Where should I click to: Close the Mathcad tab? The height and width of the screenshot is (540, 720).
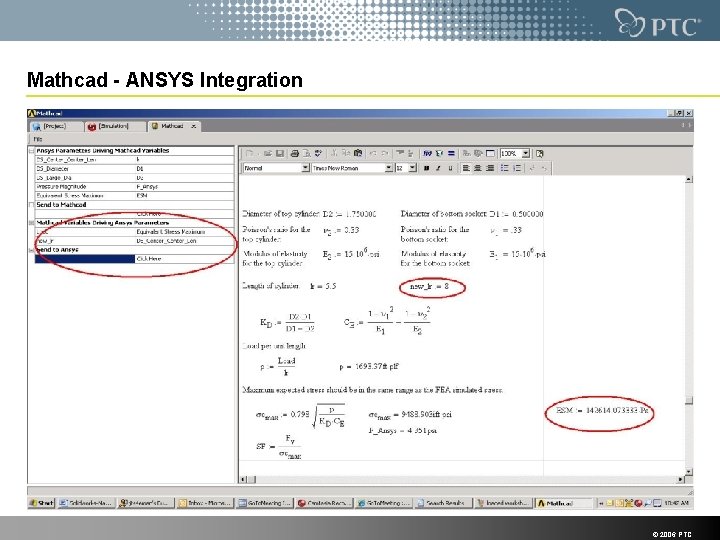[x=193, y=126]
